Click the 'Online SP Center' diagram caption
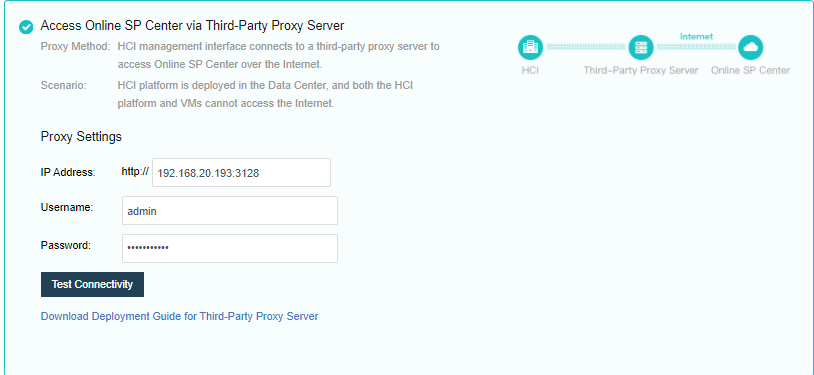814x375 pixels. (x=751, y=70)
